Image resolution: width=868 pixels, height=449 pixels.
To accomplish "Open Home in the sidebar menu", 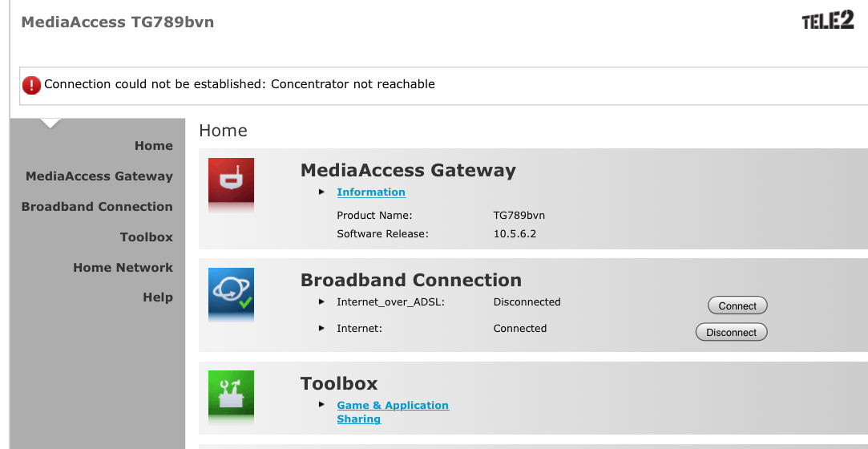I will pyautogui.click(x=153, y=146).
